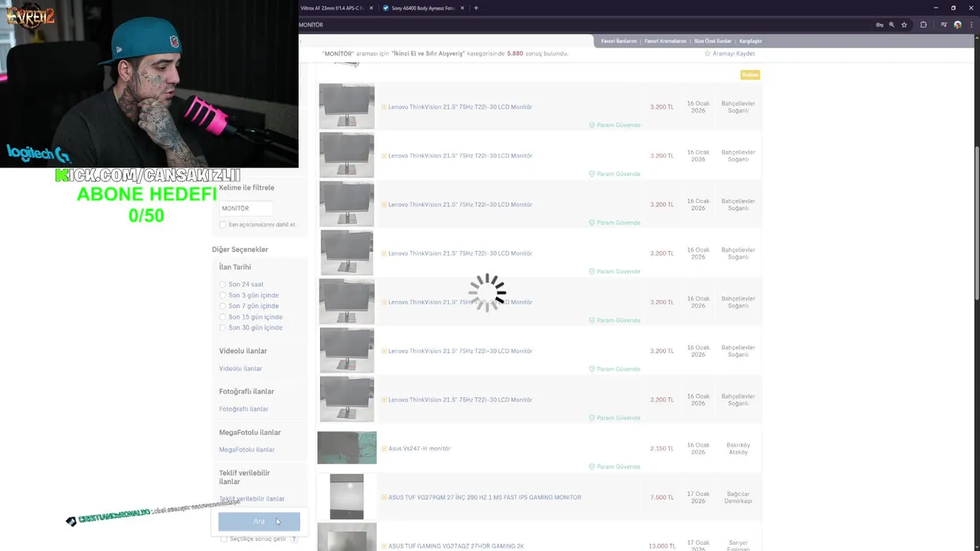Click the yellow icon before ASUS TUF GAMING VG27AQZ

pos(384,546)
